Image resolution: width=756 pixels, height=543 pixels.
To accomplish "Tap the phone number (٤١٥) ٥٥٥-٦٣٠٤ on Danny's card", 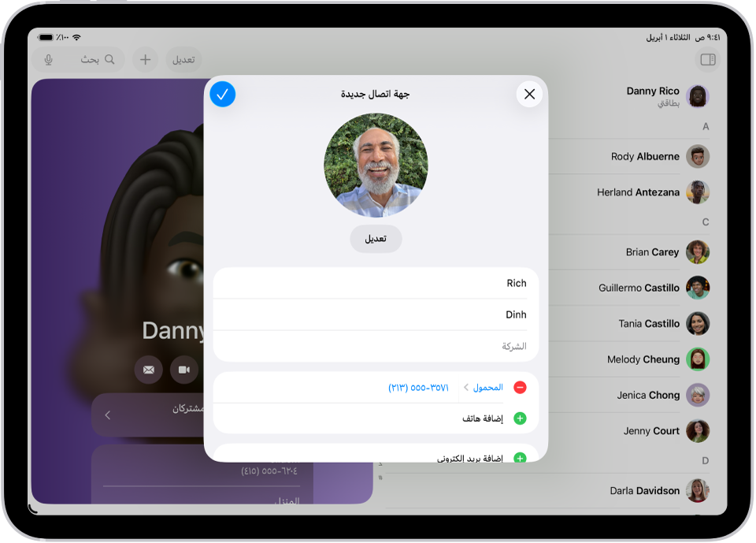I will 269,470.
